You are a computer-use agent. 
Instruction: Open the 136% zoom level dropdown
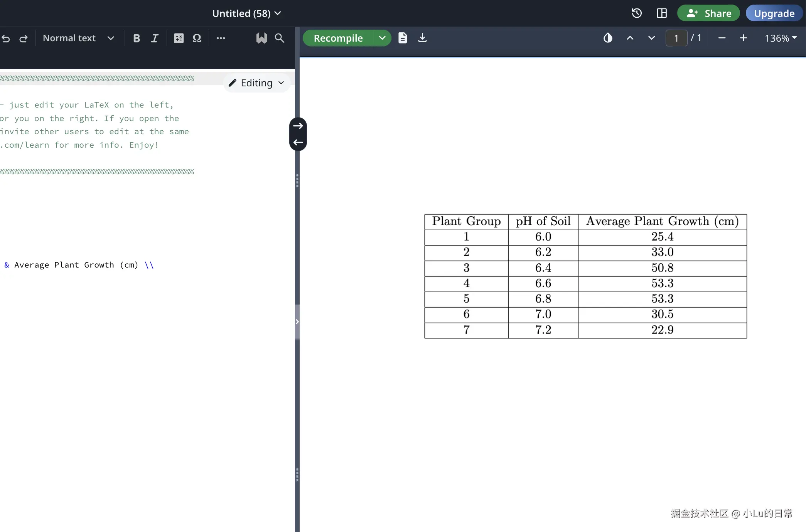pyautogui.click(x=781, y=38)
